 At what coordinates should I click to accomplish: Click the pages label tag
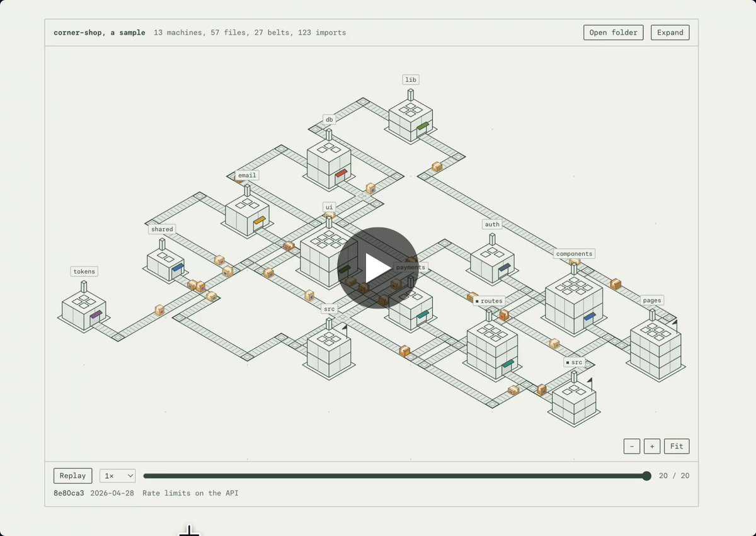(x=652, y=300)
